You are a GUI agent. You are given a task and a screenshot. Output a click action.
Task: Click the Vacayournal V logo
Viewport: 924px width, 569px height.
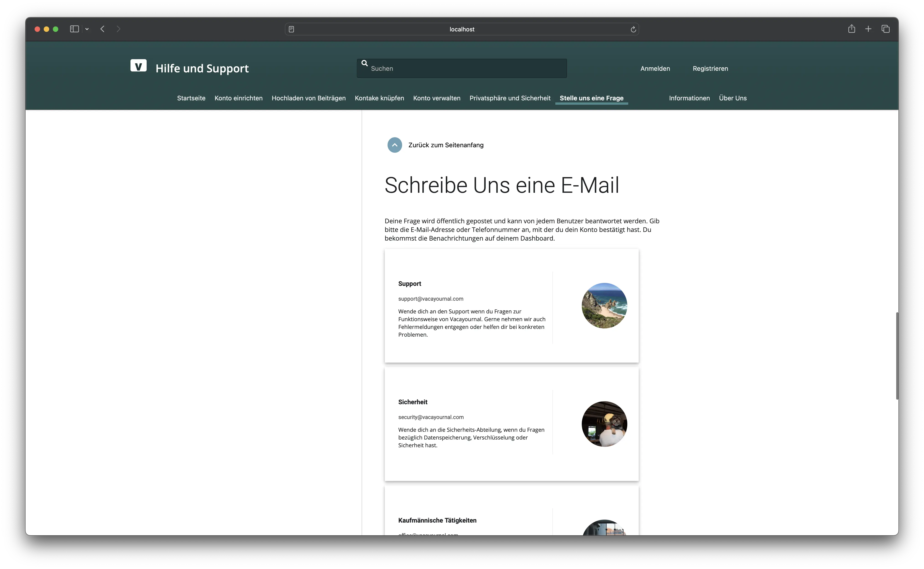click(138, 66)
